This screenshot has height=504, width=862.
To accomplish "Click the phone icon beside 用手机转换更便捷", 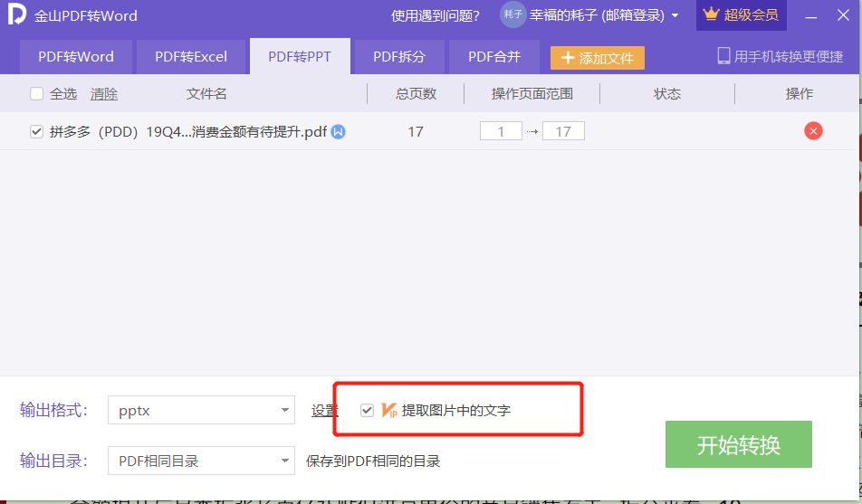I will point(723,55).
